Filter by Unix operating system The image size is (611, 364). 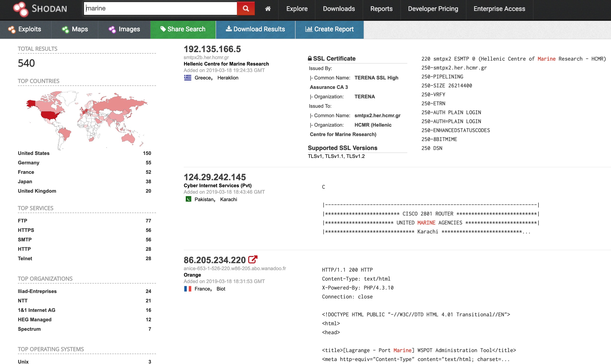[23, 362]
